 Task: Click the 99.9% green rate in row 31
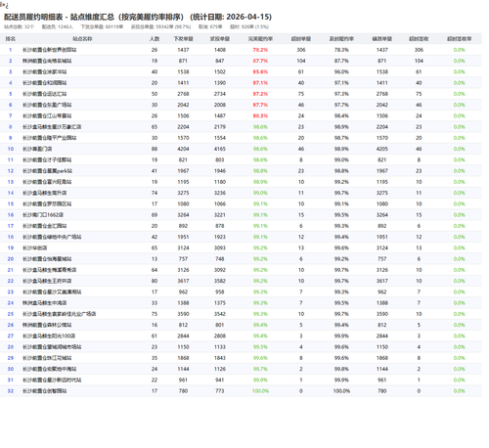coord(260,381)
